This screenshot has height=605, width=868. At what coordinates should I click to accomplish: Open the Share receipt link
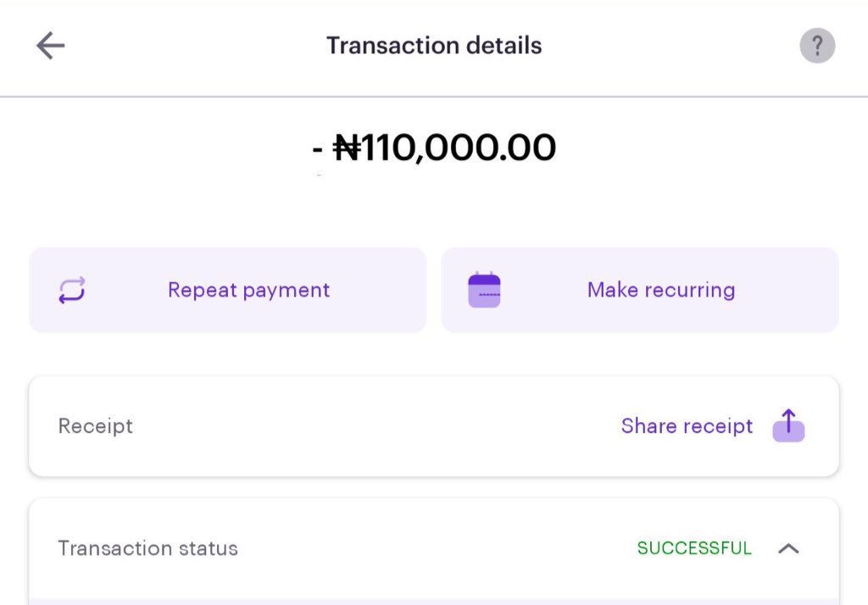tap(687, 425)
